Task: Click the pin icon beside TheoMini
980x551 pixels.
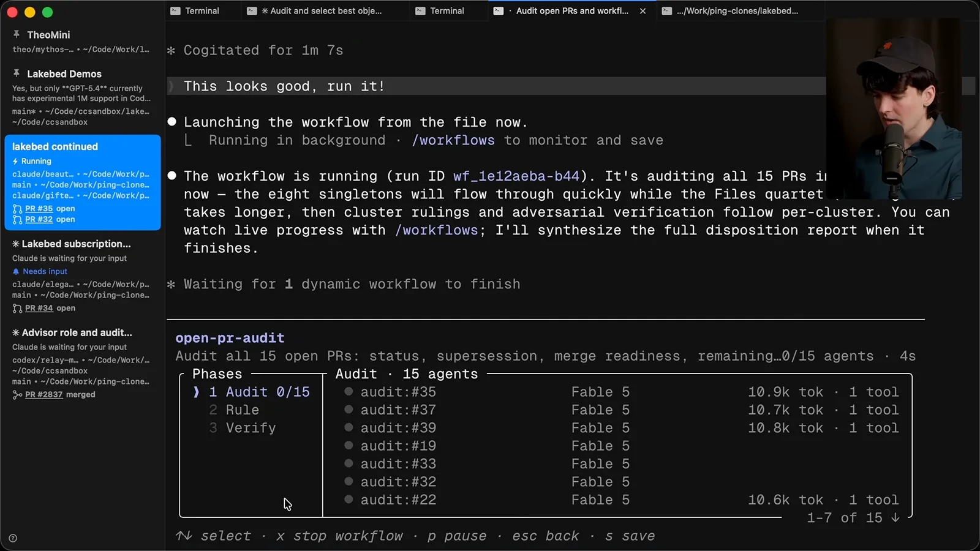Action: click(17, 34)
